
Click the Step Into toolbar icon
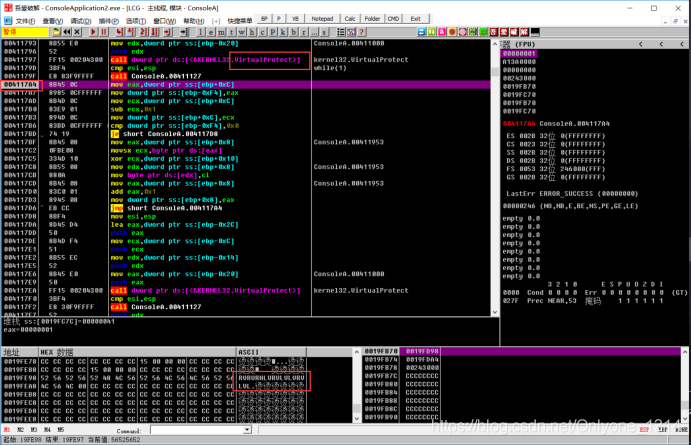coord(119,32)
